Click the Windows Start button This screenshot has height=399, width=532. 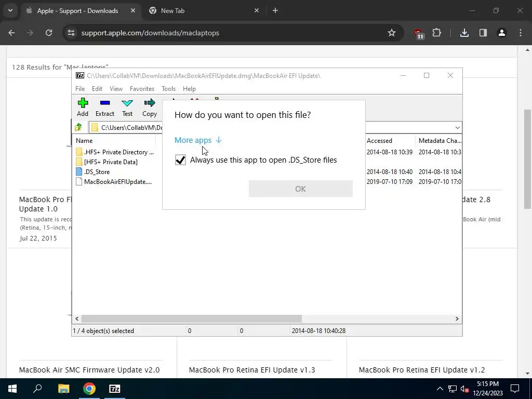pyautogui.click(x=12, y=389)
